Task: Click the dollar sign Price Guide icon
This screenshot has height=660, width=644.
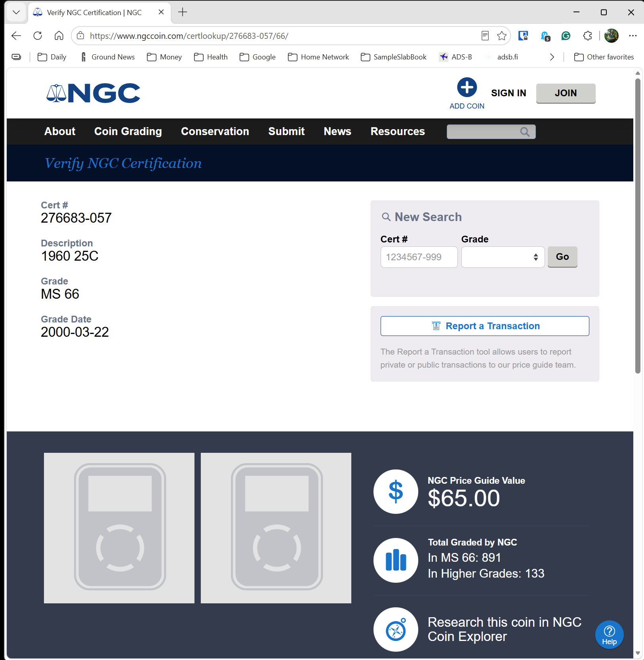Action: pyautogui.click(x=396, y=492)
